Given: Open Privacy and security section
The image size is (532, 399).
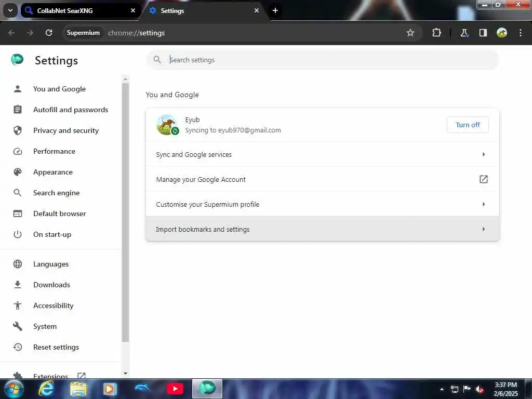Looking at the screenshot, I should [x=60, y=130].
